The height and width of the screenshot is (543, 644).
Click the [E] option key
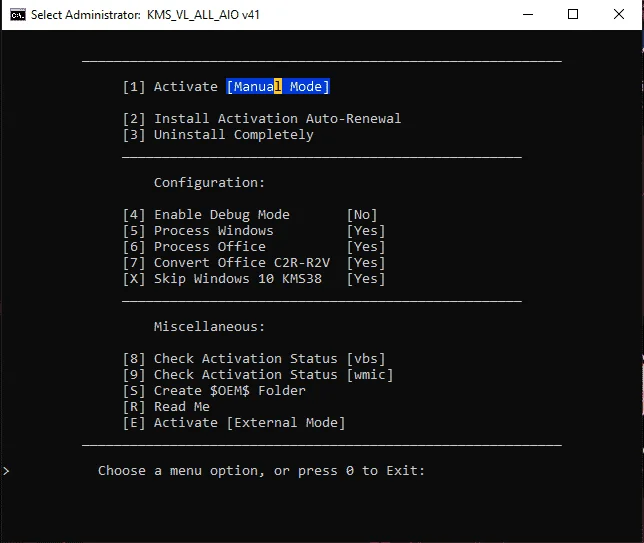[x=134, y=423]
